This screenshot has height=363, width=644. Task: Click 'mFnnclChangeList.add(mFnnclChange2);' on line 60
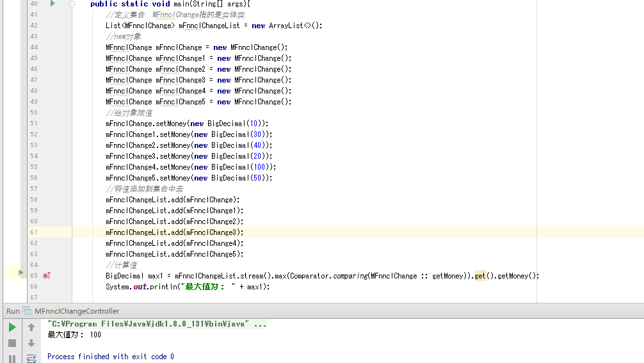pyautogui.click(x=175, y=222)
